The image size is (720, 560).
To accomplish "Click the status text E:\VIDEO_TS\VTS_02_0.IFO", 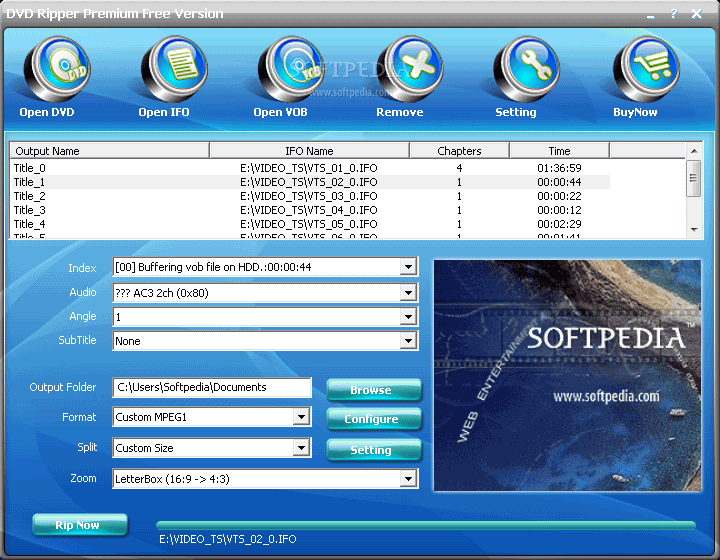I will click(x=228, y=539).
